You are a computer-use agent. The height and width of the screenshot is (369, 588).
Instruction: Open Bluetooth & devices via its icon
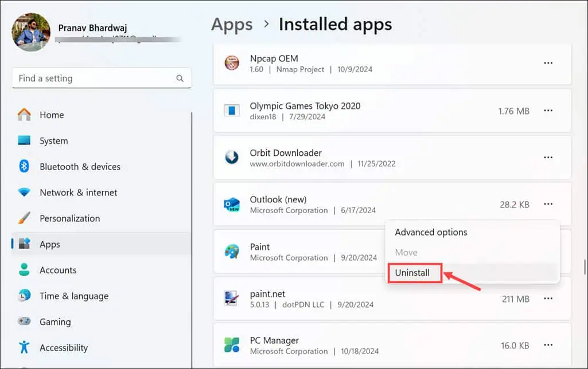(x=24, y=166)
